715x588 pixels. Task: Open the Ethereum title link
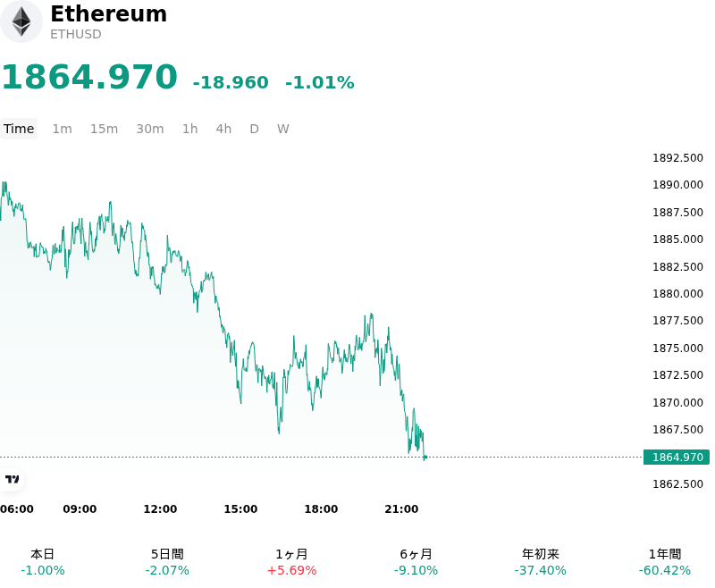pos(108,13)
